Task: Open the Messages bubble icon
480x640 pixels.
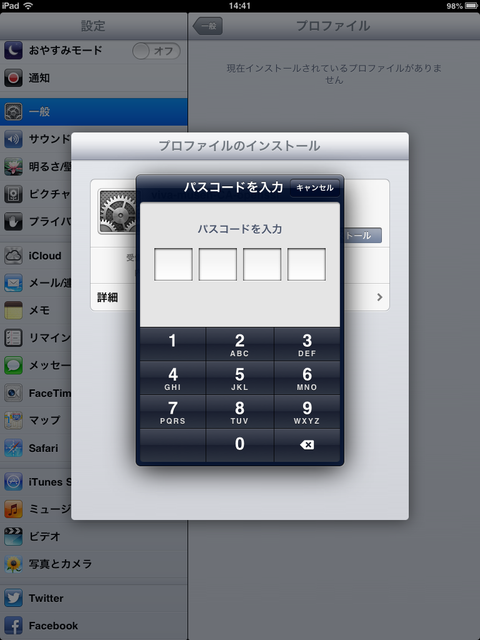Action: pyautogui.click(x=13, y=365)
